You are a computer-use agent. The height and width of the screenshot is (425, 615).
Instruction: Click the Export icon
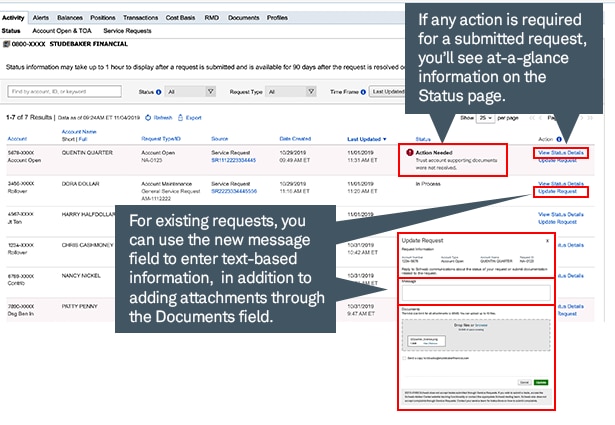(x=180, y=118)
